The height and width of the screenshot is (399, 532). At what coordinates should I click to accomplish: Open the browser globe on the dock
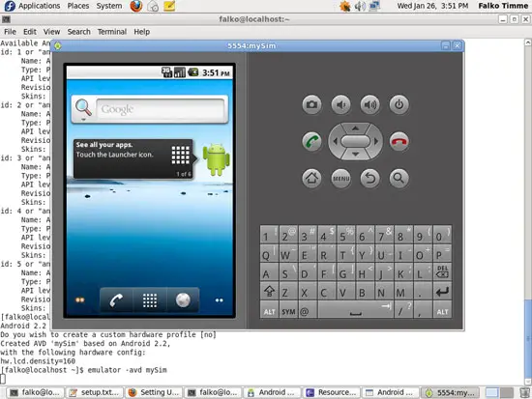coord(183,300)
